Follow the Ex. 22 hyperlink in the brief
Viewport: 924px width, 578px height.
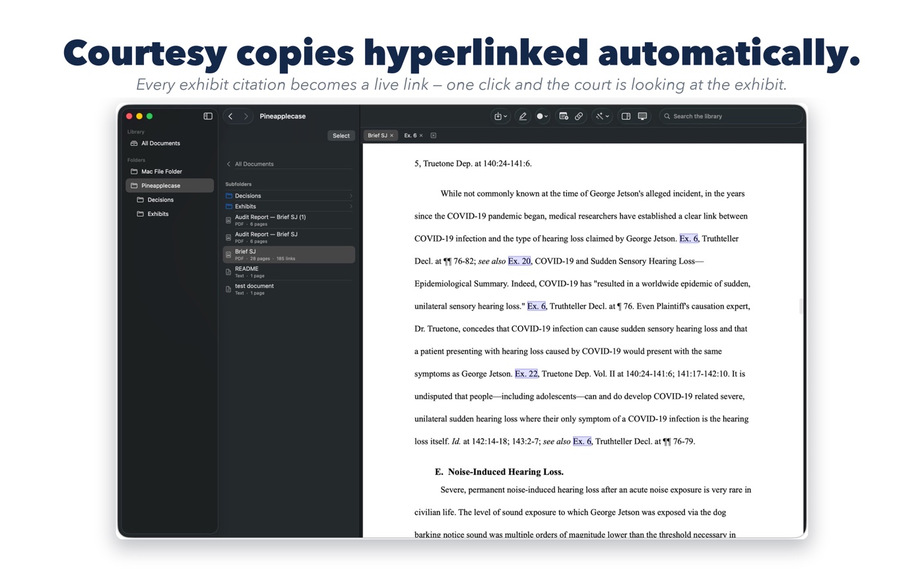click(x=526, y=374)
